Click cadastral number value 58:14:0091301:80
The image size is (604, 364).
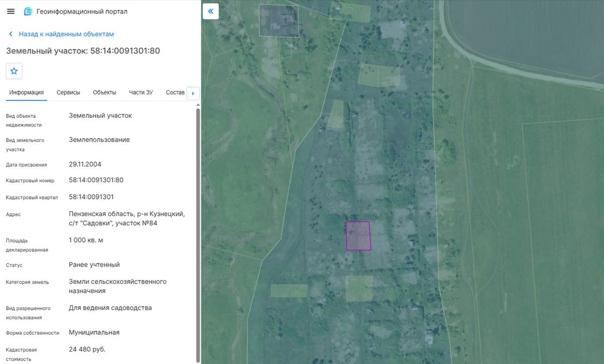pyautogui.click(x=96, y=180)
